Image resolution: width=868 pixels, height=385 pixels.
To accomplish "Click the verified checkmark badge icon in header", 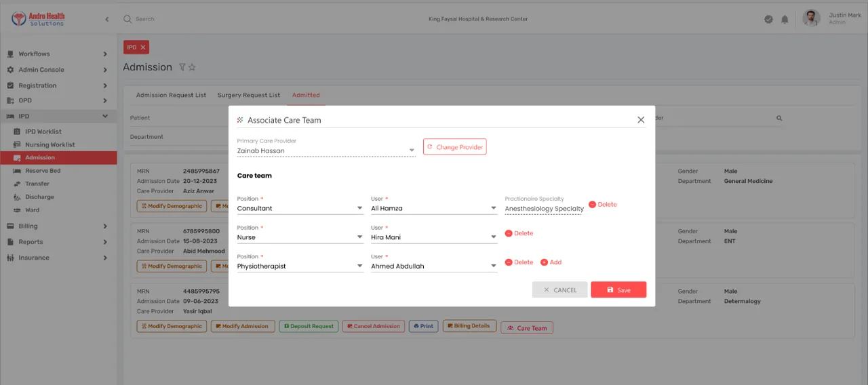I will [x=768, y=19].
